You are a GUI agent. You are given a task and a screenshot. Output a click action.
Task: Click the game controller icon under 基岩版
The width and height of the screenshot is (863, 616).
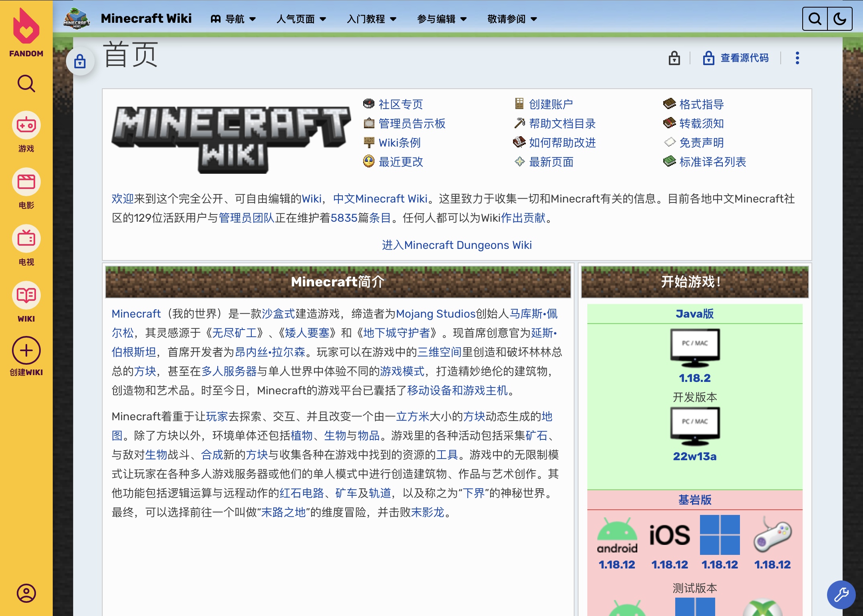(773, 535)
